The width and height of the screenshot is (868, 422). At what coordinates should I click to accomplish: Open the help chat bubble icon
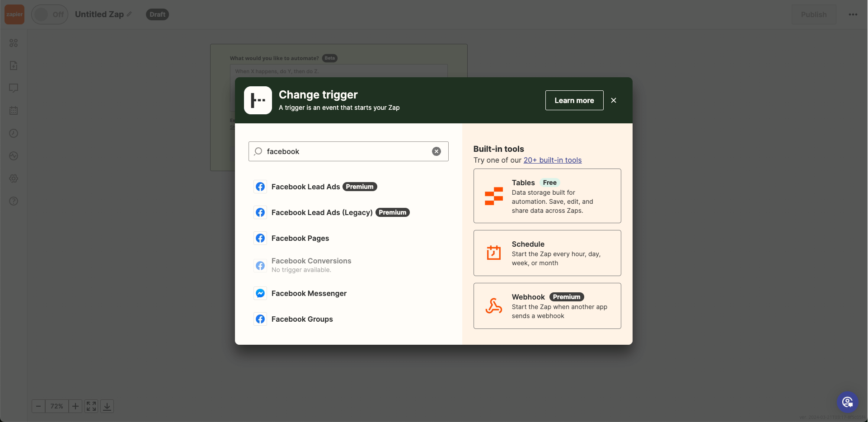(x=847, y=402)
